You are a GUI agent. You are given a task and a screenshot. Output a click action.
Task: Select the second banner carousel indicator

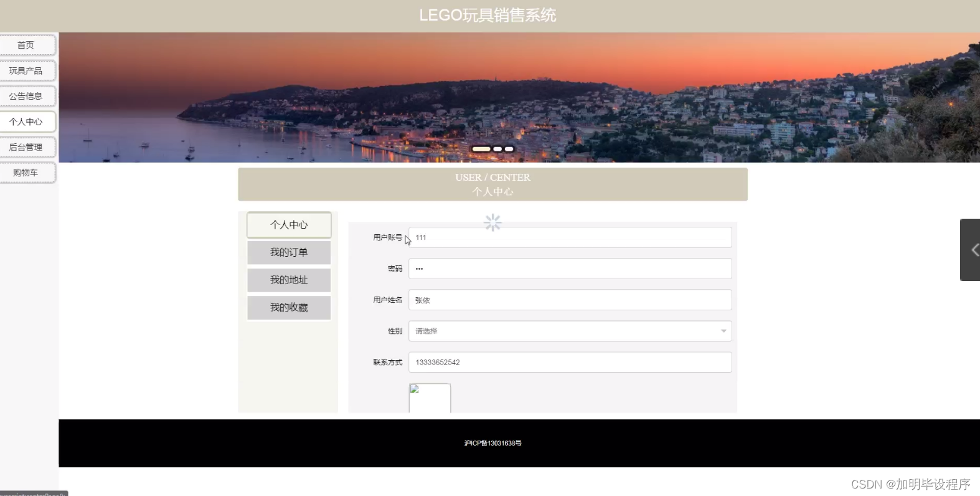[x=497, y=149]
